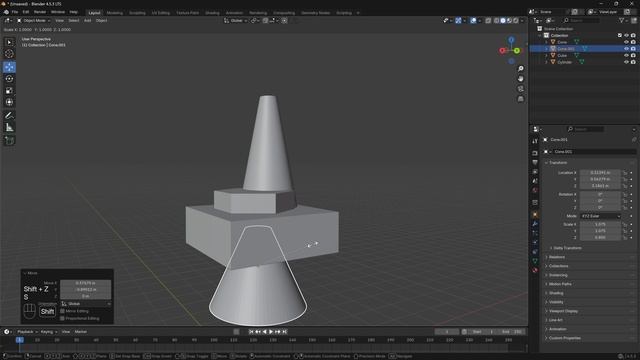
Task: Open the Render menu
Action: pos(40,12)
